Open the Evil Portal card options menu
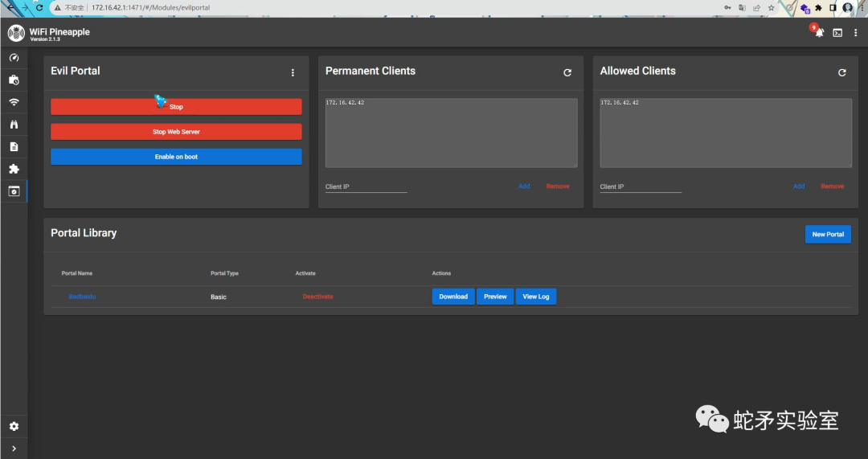The image size is (868, 459). coord(293,72)
